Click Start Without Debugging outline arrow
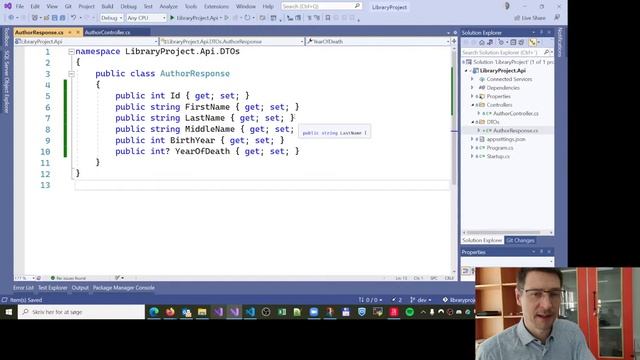 point(227,18)
